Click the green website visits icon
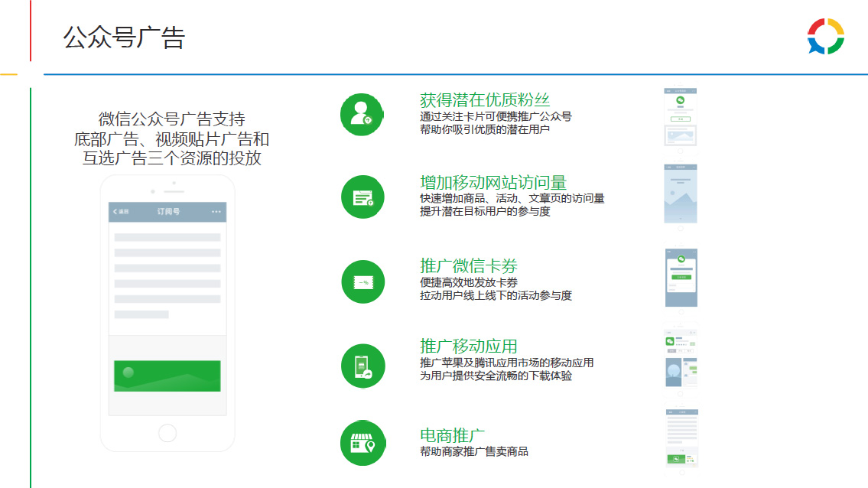This screenshot has width=868, height=488. (363, 197)
